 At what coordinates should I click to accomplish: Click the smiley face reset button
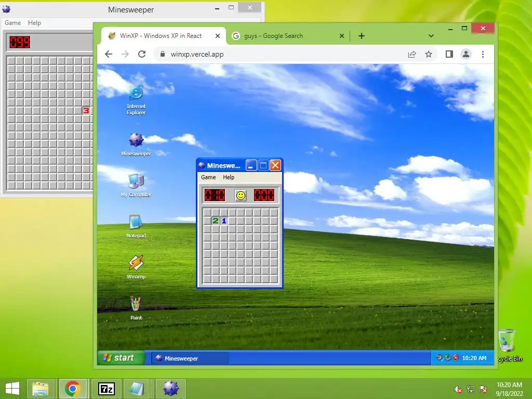tap(241, 195)
